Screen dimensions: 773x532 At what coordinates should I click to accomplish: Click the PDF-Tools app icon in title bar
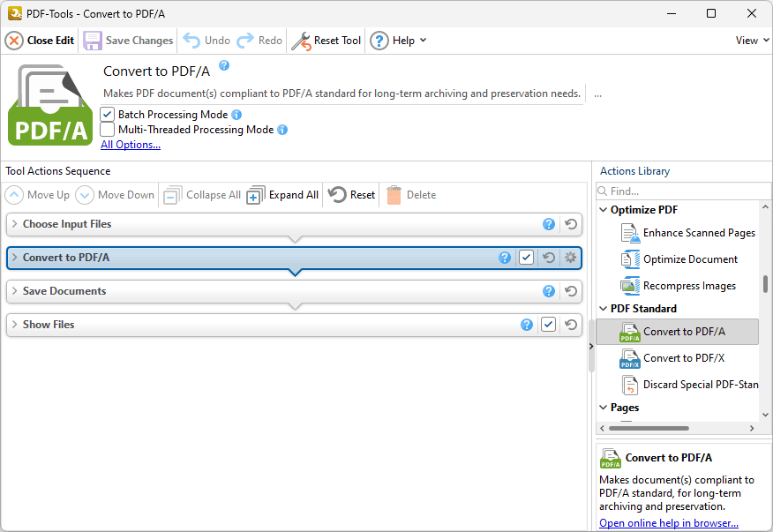pos(15,13)
